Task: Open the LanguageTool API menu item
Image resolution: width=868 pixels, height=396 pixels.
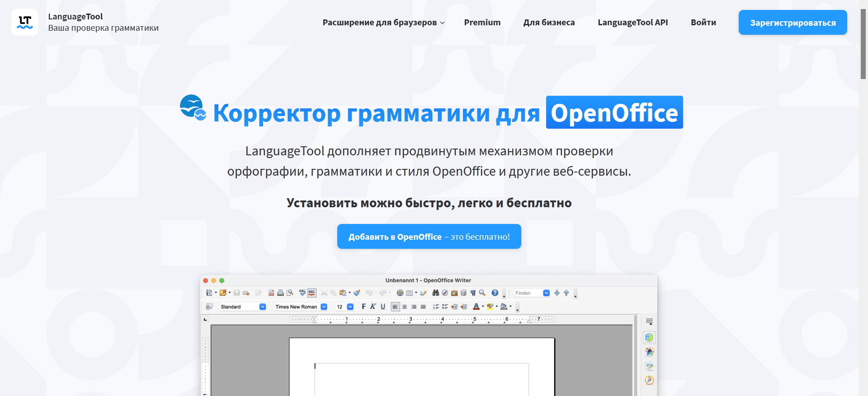Action: pos(632,22)
